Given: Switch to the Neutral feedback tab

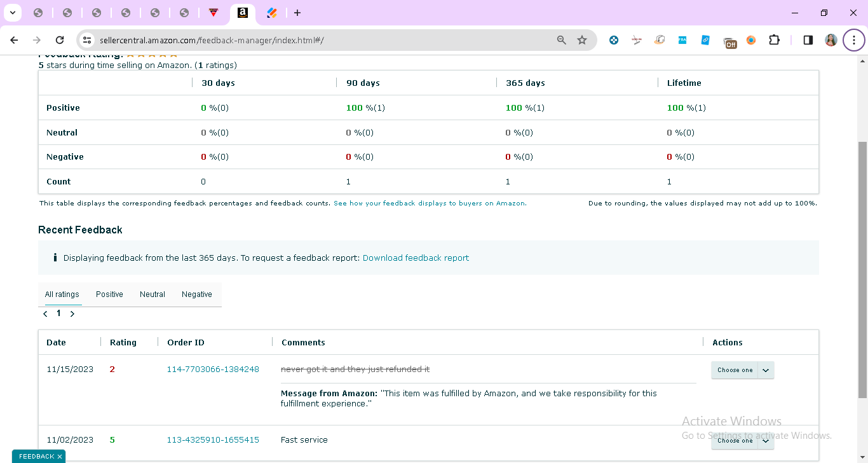Looking at the screenshot, I should point(153,294).
